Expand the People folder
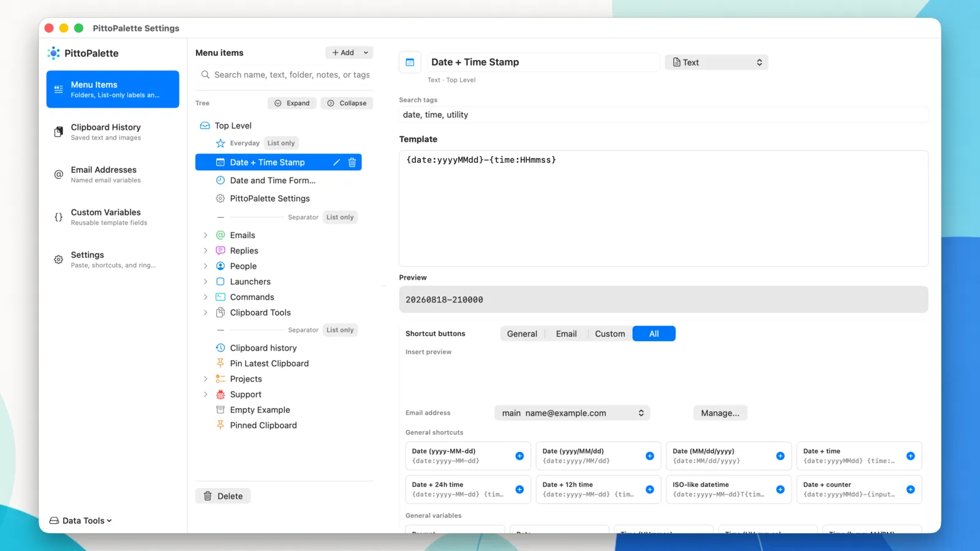This screenshot has width=980, height=551. [x=206, y=266]
